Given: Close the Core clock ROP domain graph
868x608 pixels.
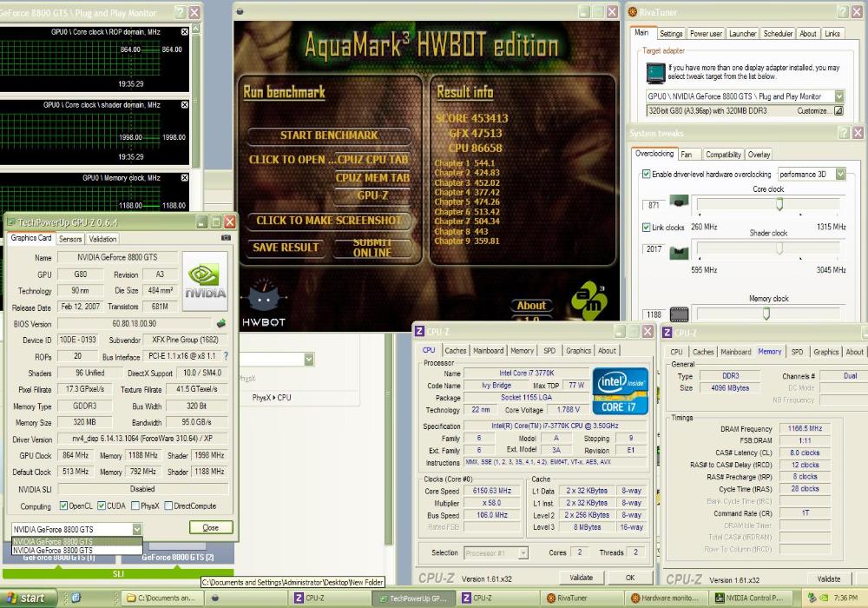Looking at the screenshot, I should click(x=185, y=32).
